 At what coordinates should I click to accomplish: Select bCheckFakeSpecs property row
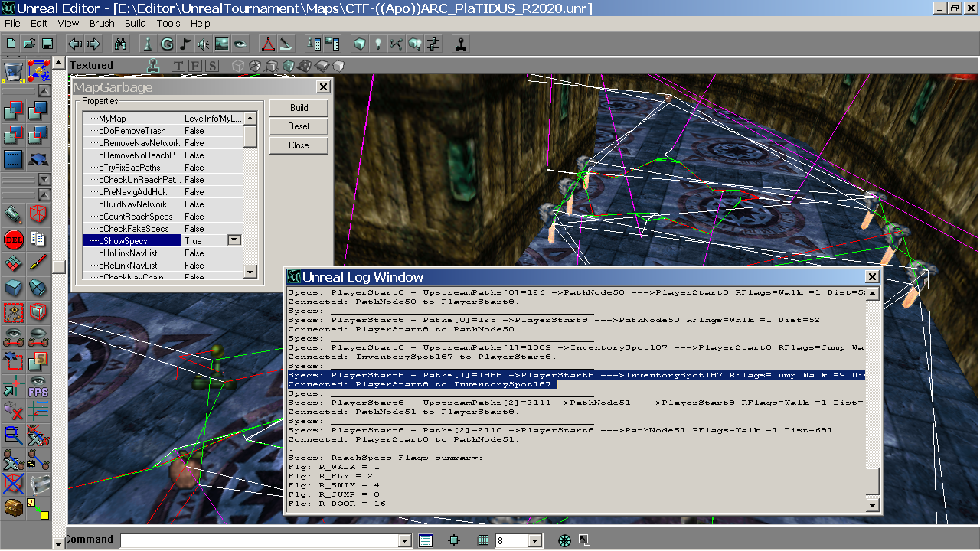coord(163,229)
